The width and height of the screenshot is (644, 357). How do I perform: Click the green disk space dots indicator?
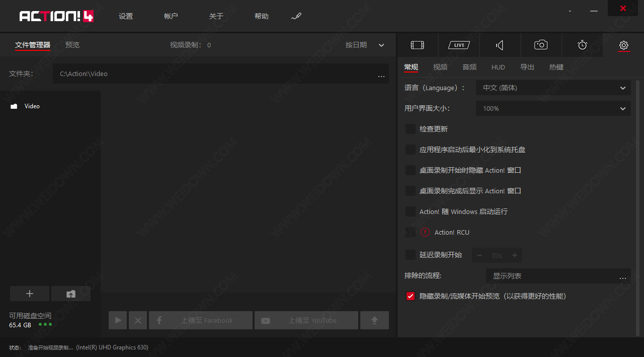click(x=45, y=324)
